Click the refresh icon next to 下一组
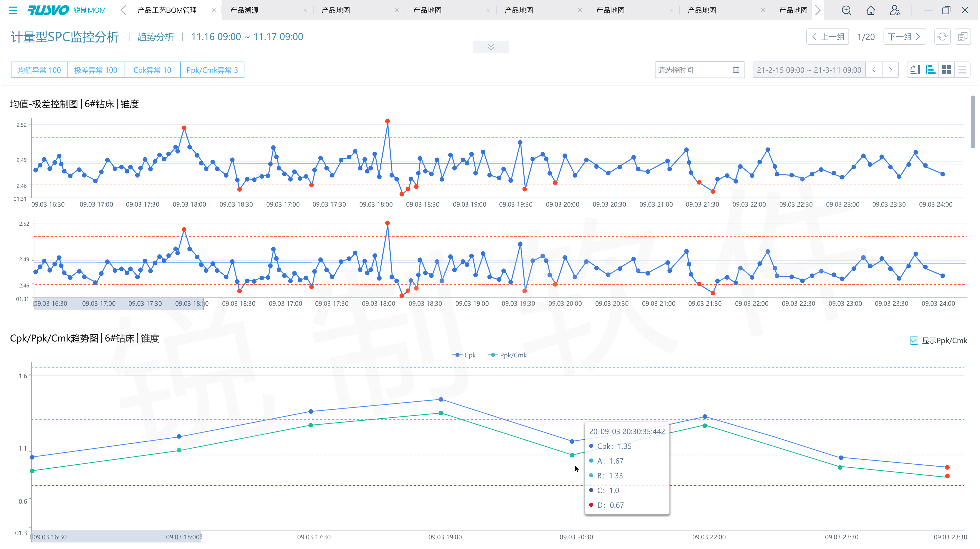Image resolution: width=980 pixels, height=549 pixels. pyautogui.click(x=942, y=37)
